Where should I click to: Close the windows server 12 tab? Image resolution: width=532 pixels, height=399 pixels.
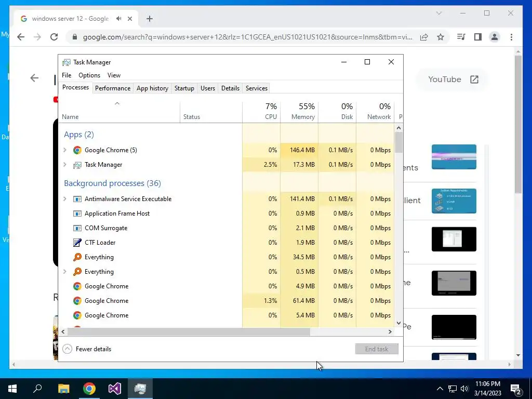[129, 19]
